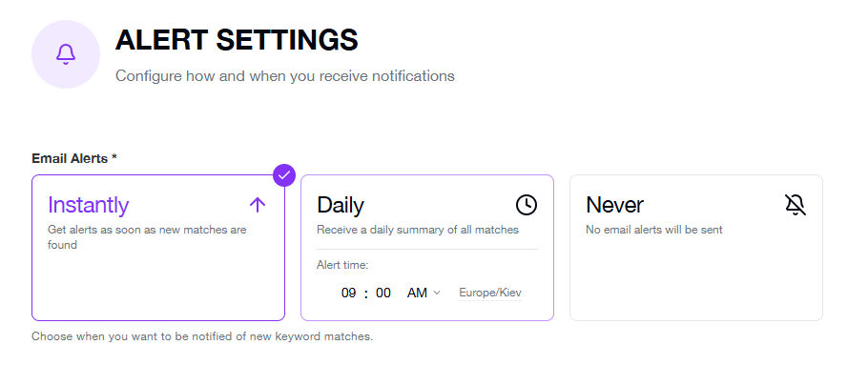Select the Instantly email alert option
868x385 pixels.
(89, 205)
